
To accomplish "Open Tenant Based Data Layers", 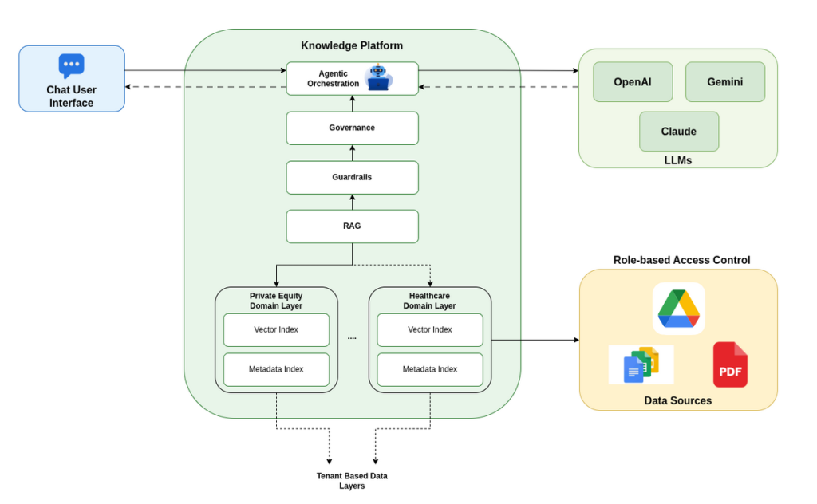I will point(352,480).
